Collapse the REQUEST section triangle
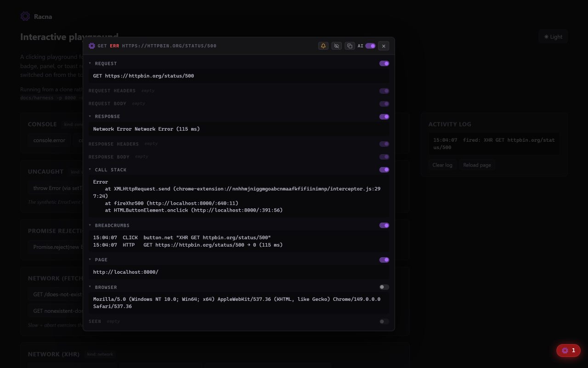588x368 pixels. [90, 63]
